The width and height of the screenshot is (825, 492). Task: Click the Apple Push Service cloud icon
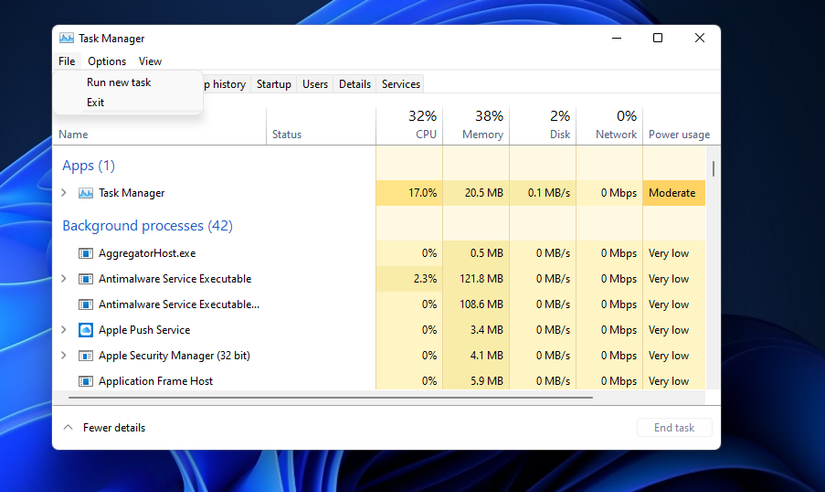(x=86, y=330)
